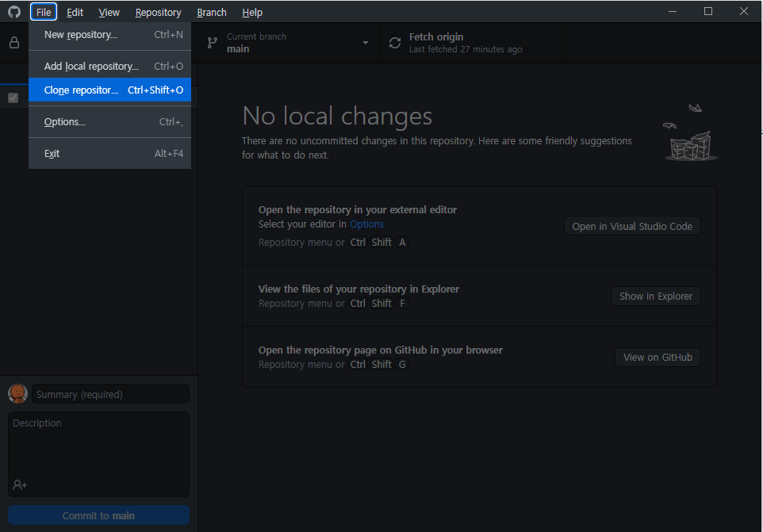The height and width of the screenshot is (532, 763).
Task: Click 'View the files of your repository in Explorer' text
Action: tap(358, 289)
